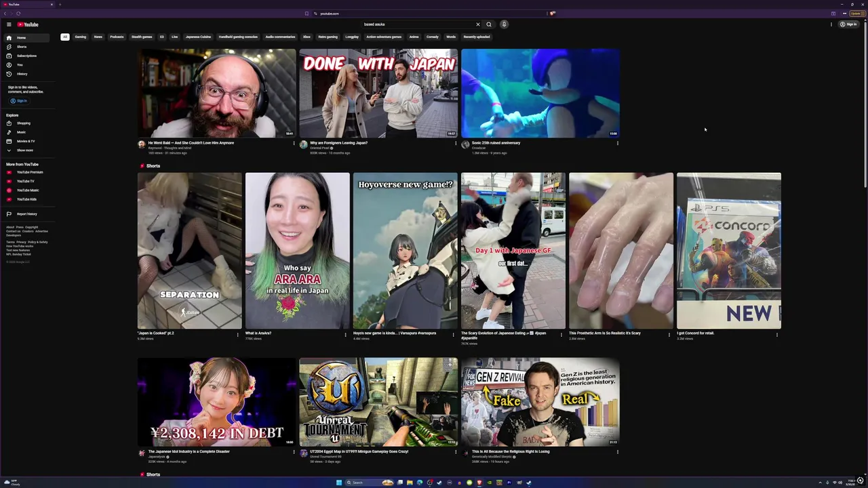Screen dimensions: 868x488
Task: Select the Japanese Cuisine chip
Action: pyautogui.click(x=199, y=37)
